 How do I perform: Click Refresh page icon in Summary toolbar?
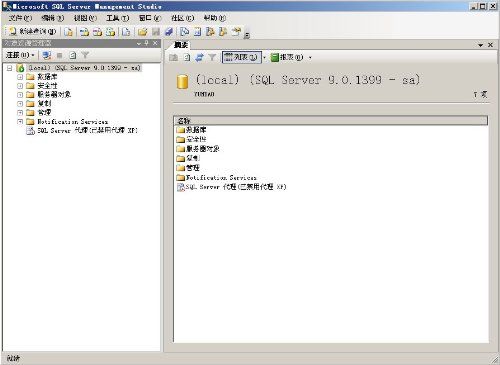point(187,57)
